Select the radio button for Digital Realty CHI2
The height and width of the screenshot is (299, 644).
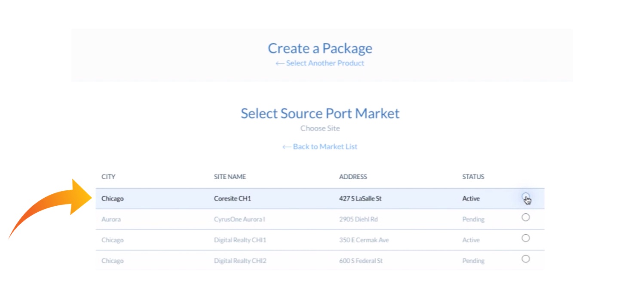(526, 259)
